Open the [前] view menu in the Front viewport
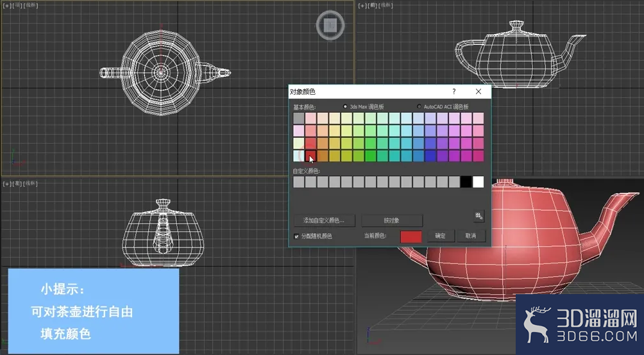Screen dimensions: 644x355 pos(373,6)
